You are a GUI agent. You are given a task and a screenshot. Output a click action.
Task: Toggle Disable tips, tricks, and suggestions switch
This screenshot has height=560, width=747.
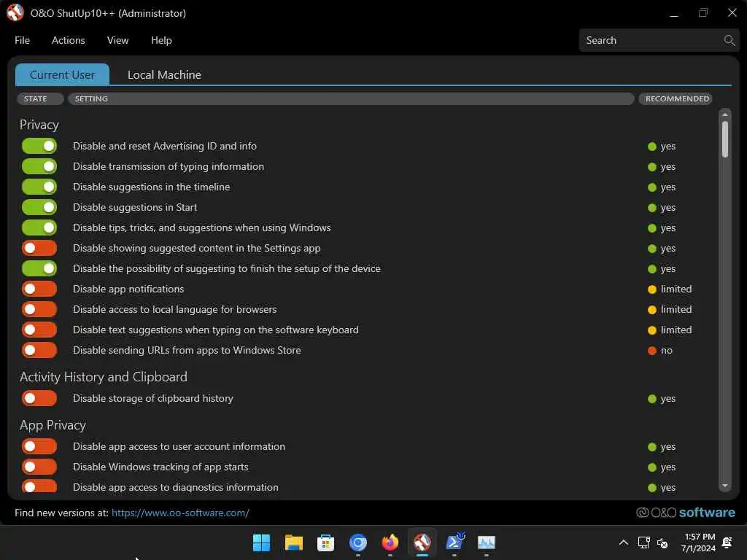tap(39, 228)
